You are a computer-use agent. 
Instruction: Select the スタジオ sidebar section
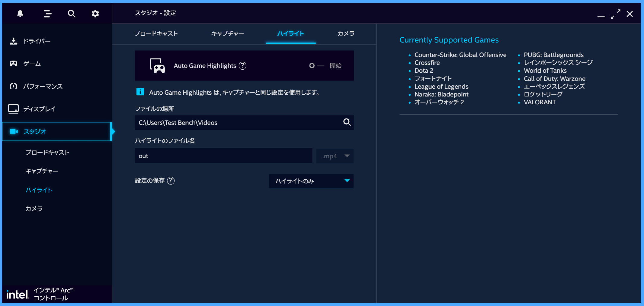57,131
